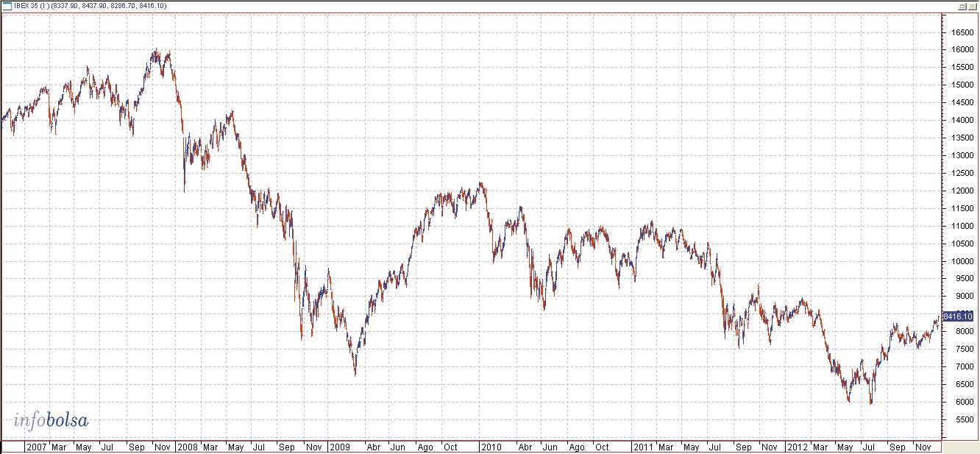Click the 10500 price axis label
The image size is (980, 454).
click(962, 244)
